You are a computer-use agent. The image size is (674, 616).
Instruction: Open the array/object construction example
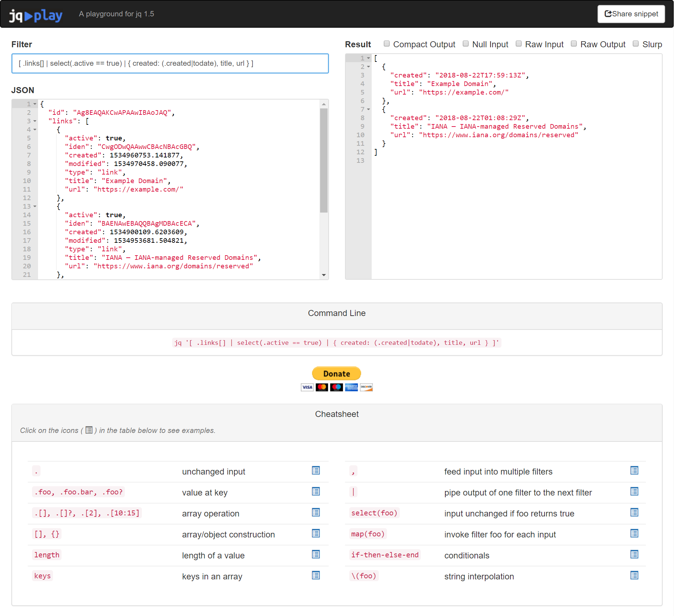pos(316,534)
